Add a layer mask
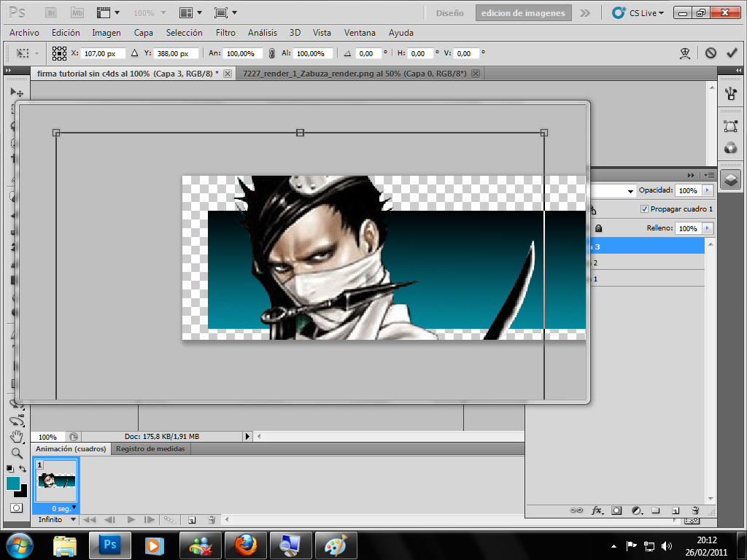 tap(616, 510)
